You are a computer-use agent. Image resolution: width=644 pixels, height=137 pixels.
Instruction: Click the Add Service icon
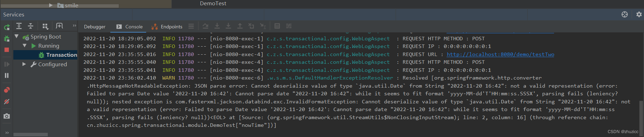[59, 26]
